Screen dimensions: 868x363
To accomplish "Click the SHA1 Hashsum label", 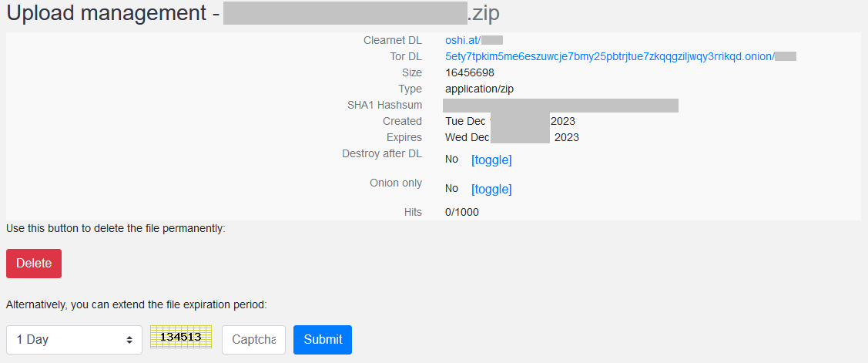I will point(384,105).
